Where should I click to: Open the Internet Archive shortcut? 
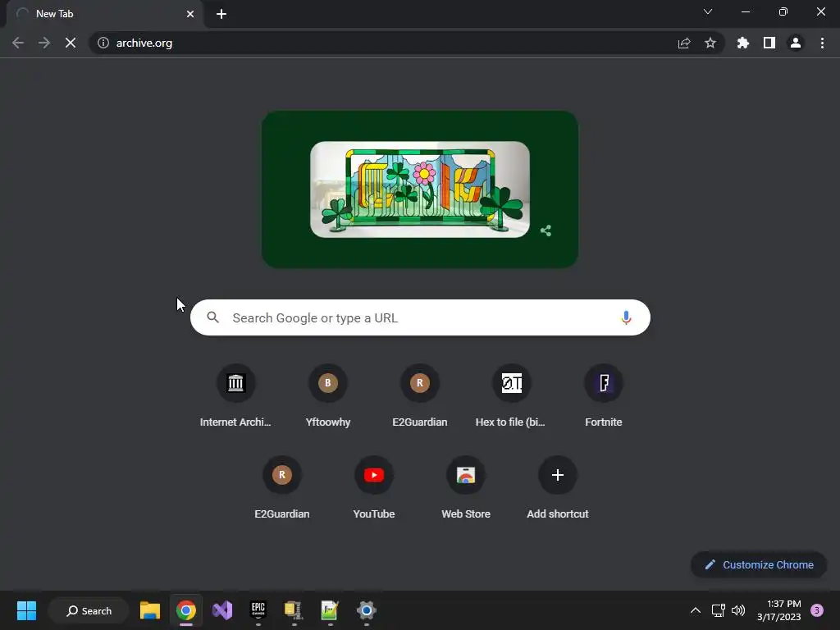235,396
